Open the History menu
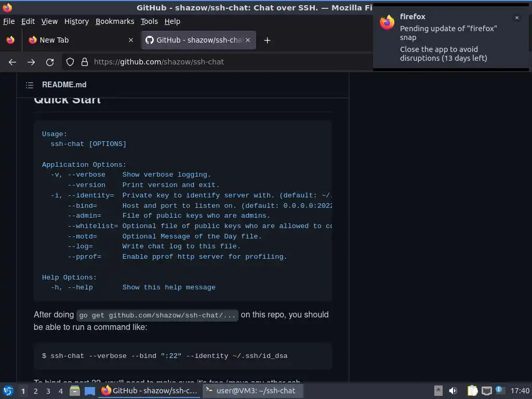The height and width of the screenshot is (399, 532). 77,21
